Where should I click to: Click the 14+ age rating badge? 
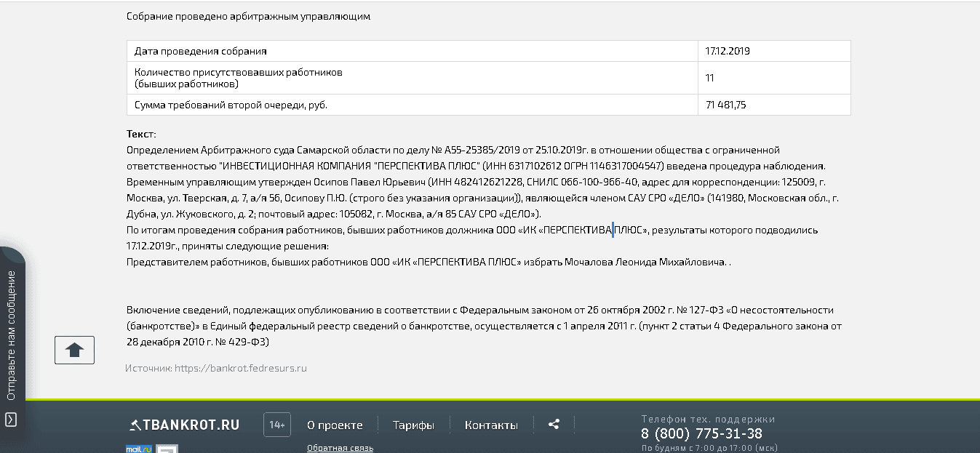[277, 425]
